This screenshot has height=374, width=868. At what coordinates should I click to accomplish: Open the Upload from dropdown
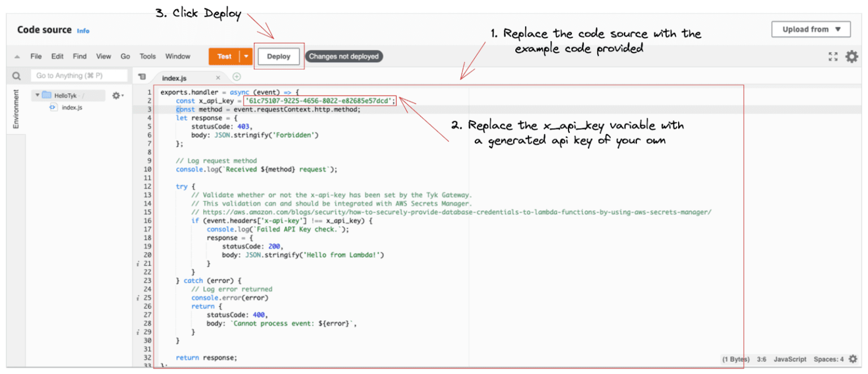(810, 29)
